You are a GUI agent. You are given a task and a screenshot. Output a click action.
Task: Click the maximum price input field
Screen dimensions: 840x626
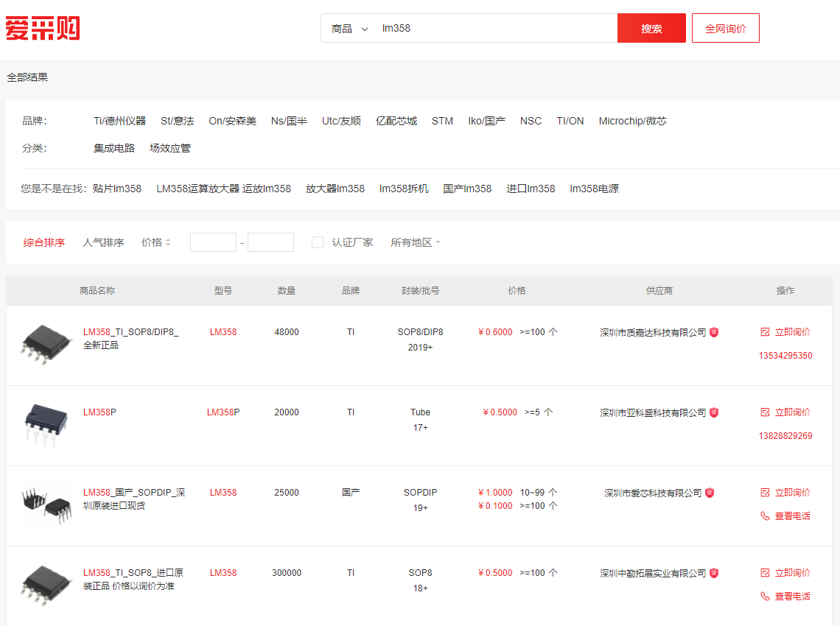(x=270, y=242)
